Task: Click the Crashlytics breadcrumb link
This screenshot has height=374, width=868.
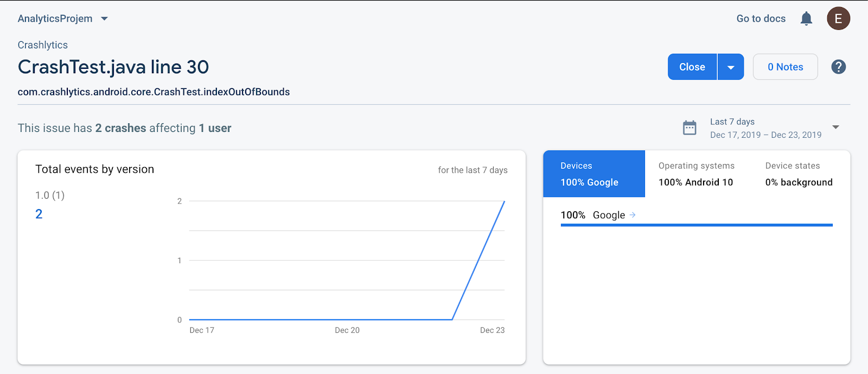Action: pyautogui.click(x=43, y=45)
